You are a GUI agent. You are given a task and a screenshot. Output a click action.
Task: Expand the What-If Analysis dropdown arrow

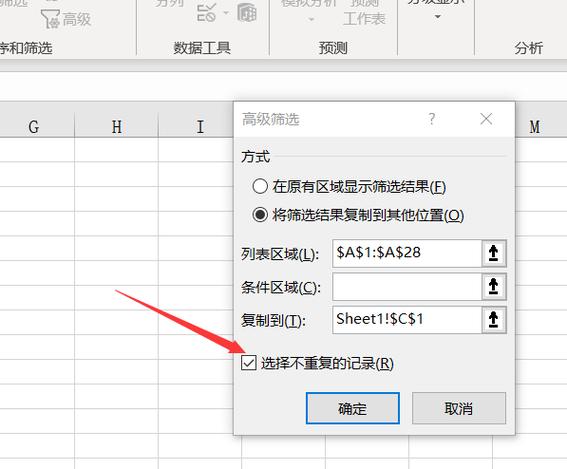click(x=311, y=19)
